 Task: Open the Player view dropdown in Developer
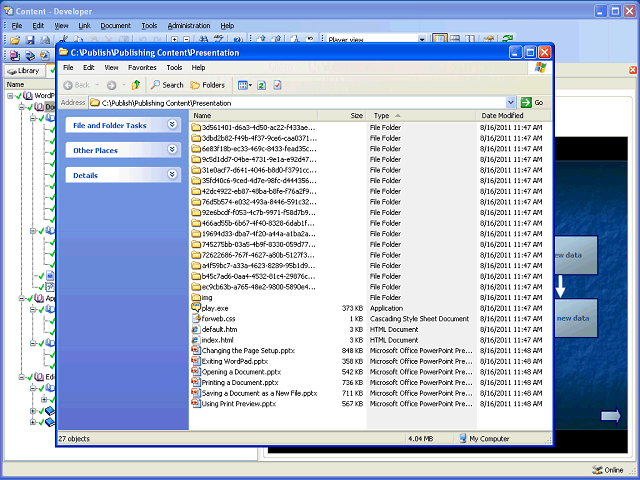tap(422, 40)
